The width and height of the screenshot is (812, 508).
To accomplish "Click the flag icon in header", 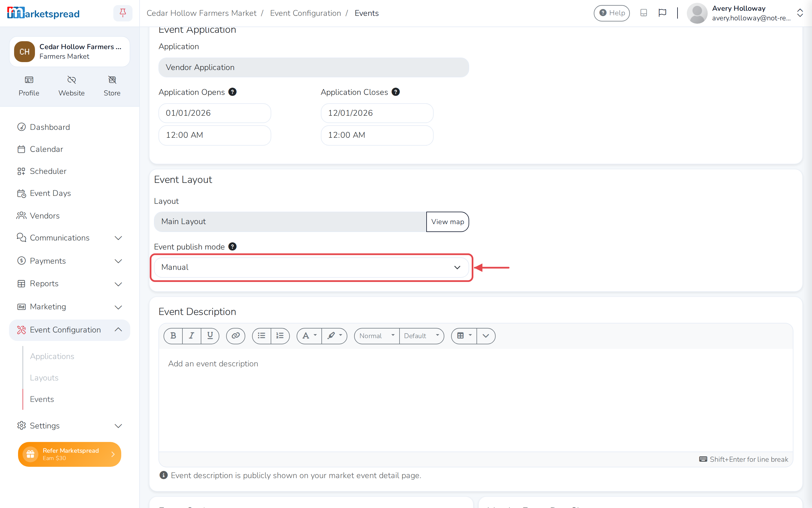I will point(662,13).
